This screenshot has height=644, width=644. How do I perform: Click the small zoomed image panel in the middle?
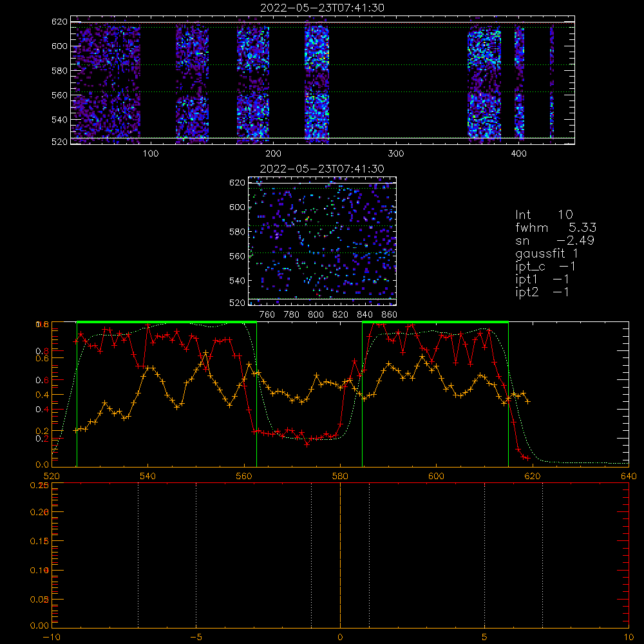coord(323,241)
